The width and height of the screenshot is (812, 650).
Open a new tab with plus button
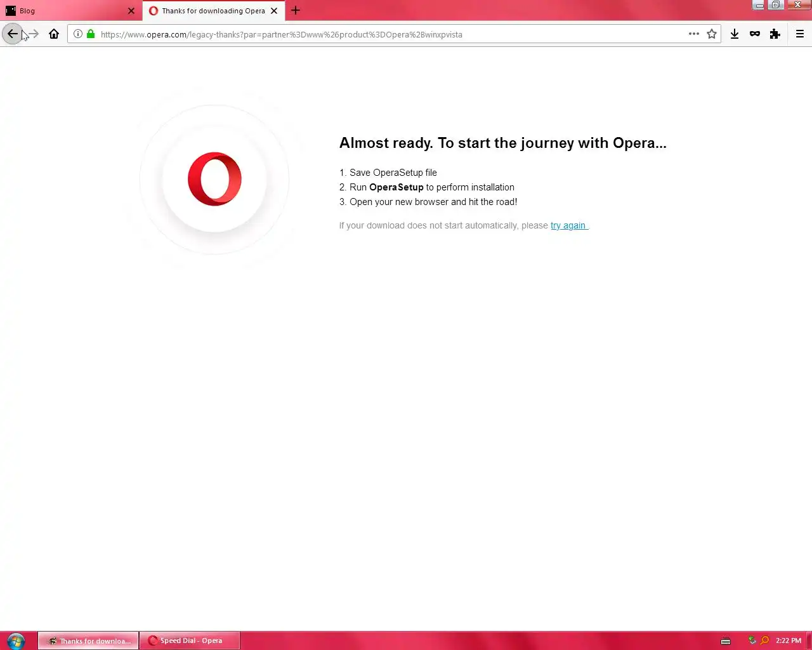296,11
